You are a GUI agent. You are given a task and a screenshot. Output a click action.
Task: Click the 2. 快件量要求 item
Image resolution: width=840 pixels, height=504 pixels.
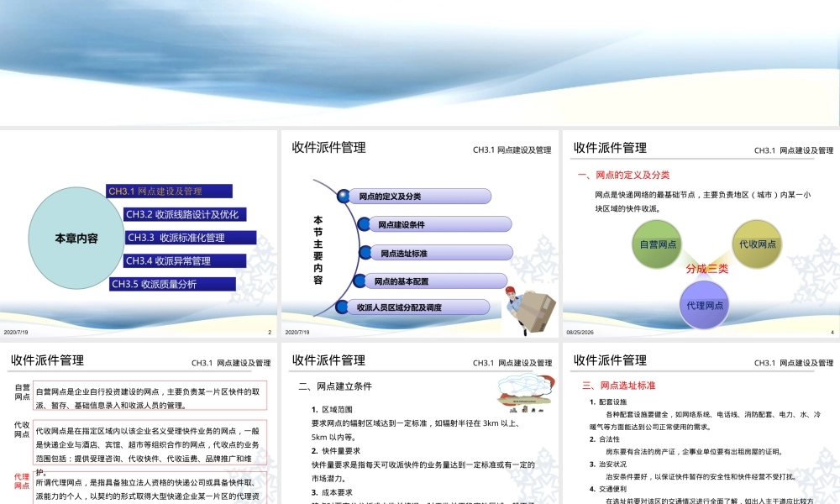[336, 451]
